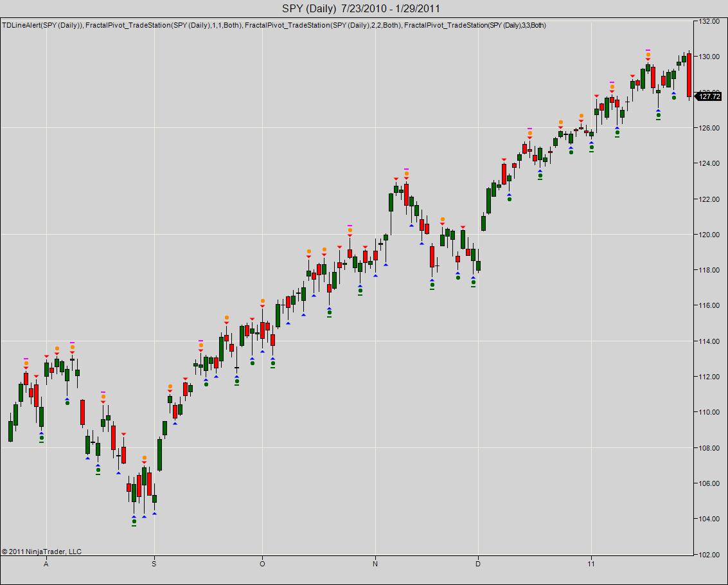Click the 130.00 price axis label
This screenshot has width=728, height=585.
click(x=709, y=57)
